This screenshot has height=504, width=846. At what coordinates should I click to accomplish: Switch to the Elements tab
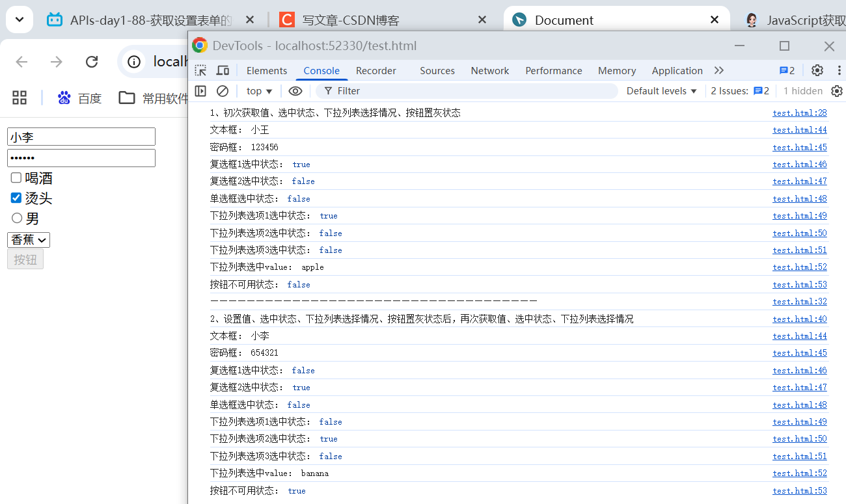pyautogui.click(x=267, y=71)
